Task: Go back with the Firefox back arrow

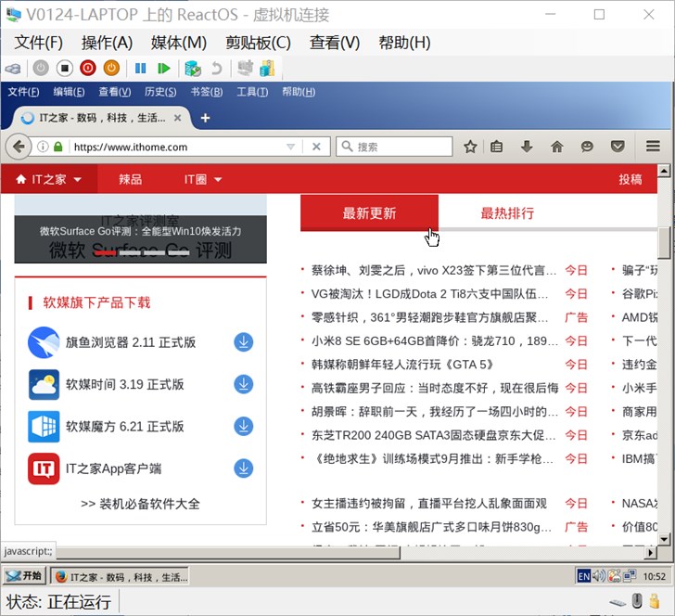Action: click(19, 147)
